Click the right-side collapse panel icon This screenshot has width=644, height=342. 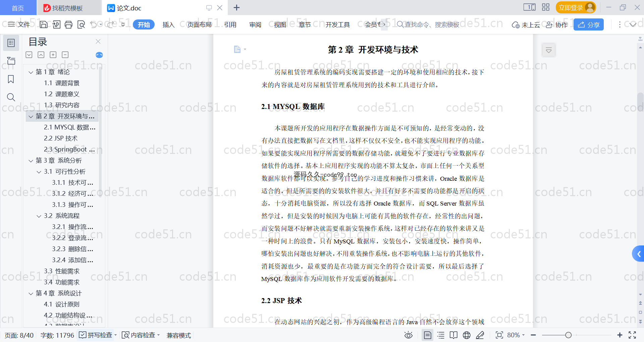coord(549,50)
